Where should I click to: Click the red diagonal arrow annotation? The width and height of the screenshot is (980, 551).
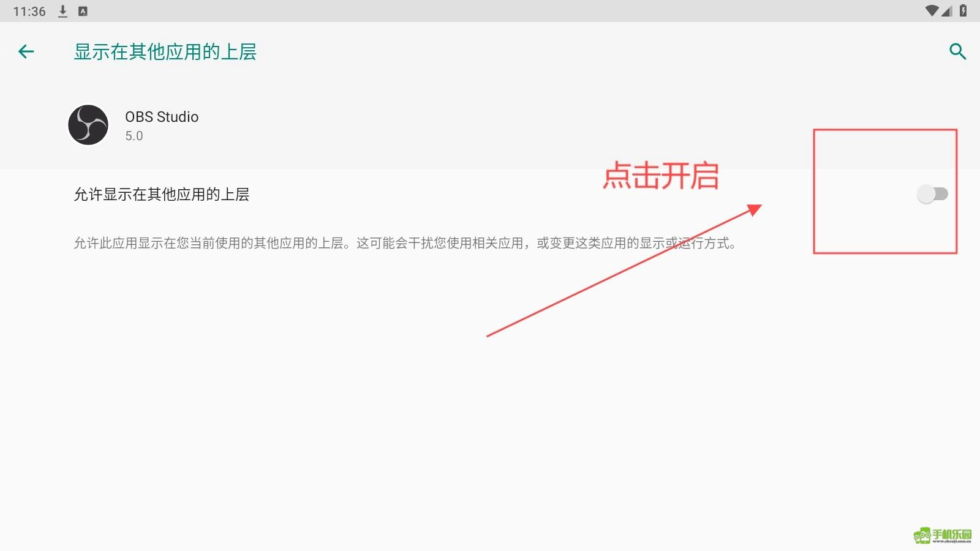click(x=624, y=270)
